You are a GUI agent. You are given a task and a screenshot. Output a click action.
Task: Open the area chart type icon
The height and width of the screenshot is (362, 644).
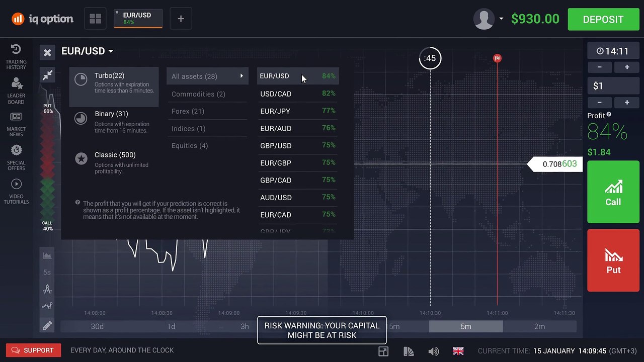(x=47, y=255)
